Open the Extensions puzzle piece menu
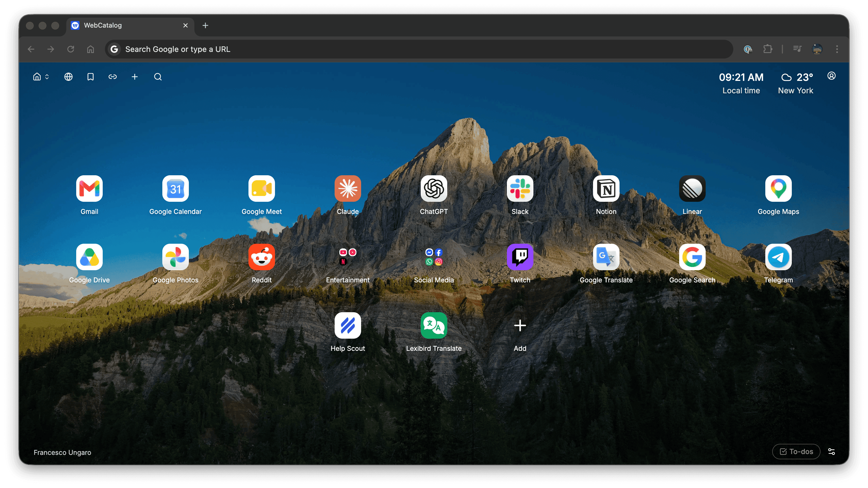This screenshot has height=488, width=868. (768, 49)
